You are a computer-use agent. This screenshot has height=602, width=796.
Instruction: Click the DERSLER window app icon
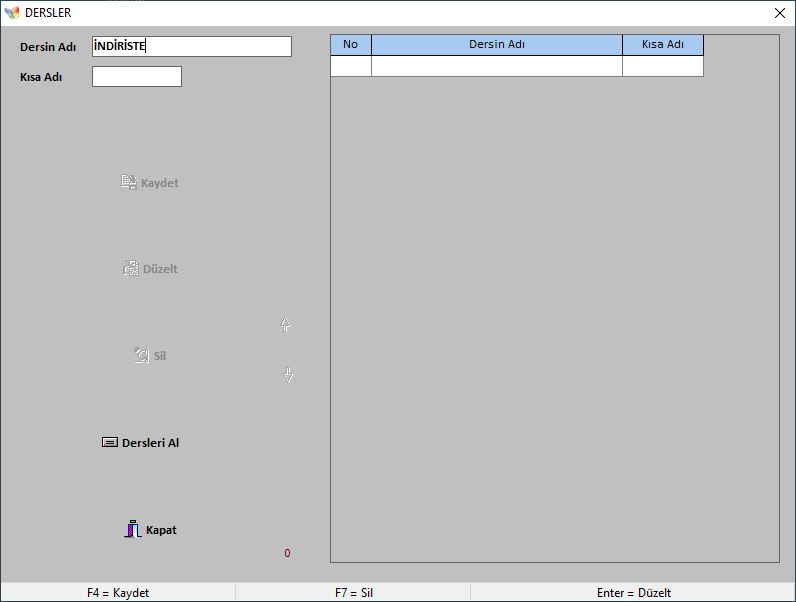point(12,13)
